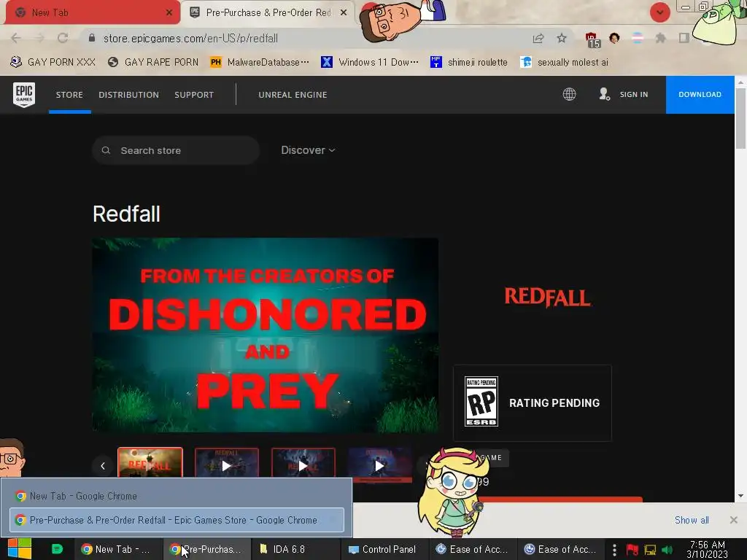Viewport: 747px width, 560px height.
Task: Play the second carousel video thumbnail
Action: 227,465
